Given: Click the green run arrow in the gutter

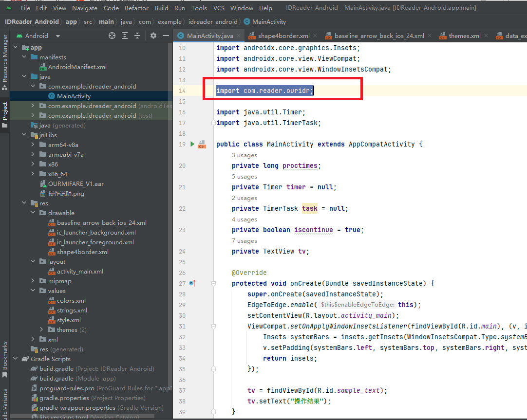Looking at the screenshot, I should tap(192, 144).
